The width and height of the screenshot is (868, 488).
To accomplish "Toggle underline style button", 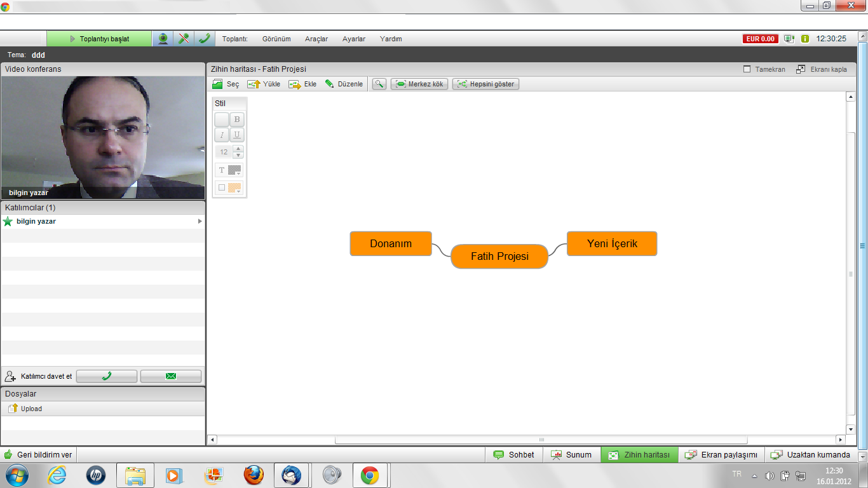I will click(x=237, y=135).
